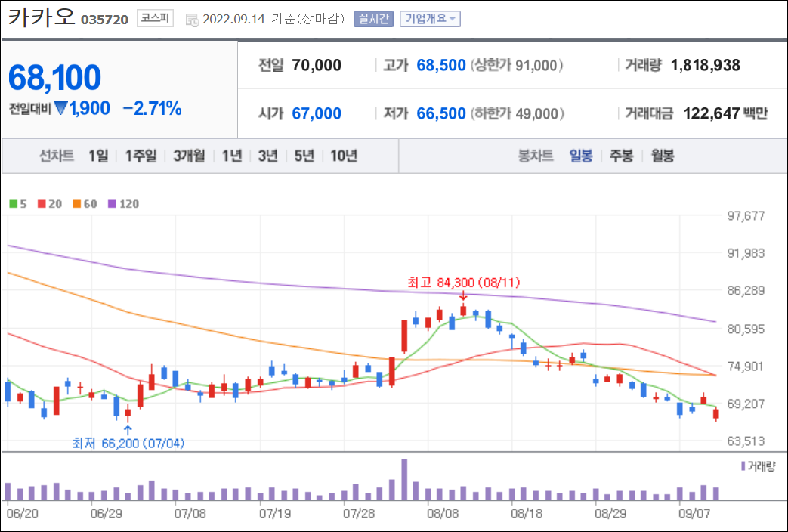
Task: Click the 09/07 date axis label
Action: [x=694, y=514]
